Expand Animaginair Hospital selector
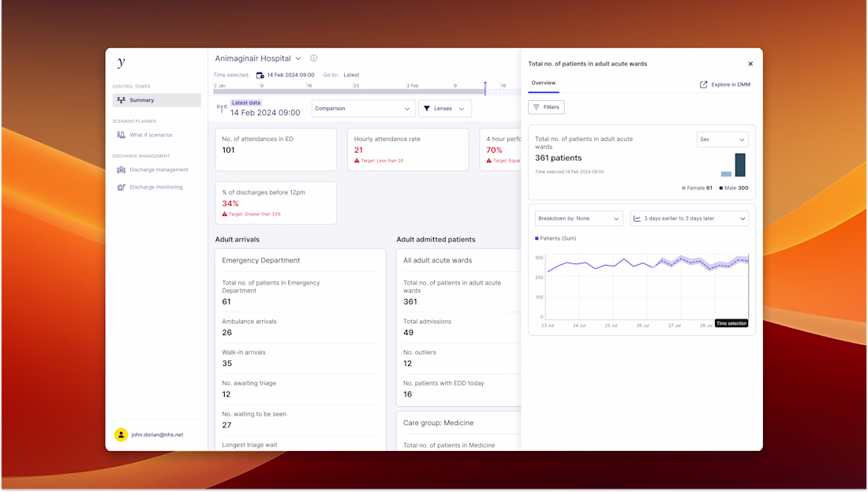The width and height of the screenshot is (868, 492). click(x=258, y=58)
